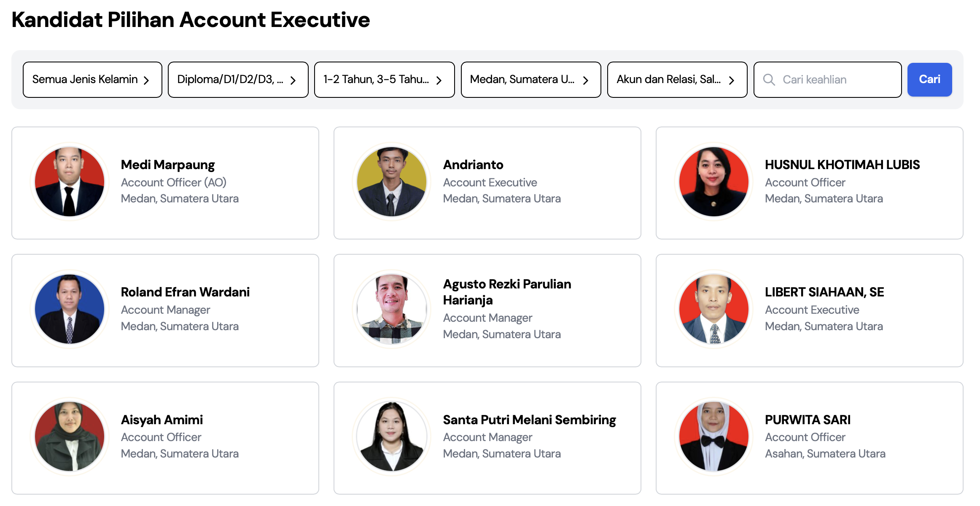The image size is (980, 506).
Task: Open the Semua Jenis Kelamin dropdown
Action: pos(92,80)
